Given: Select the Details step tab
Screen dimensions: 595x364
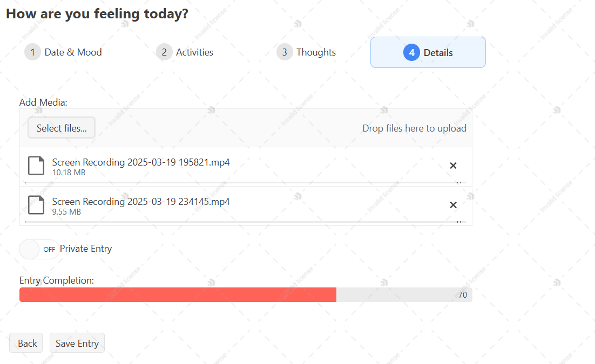Looking at the screenshot, I should tap(428, 52).
